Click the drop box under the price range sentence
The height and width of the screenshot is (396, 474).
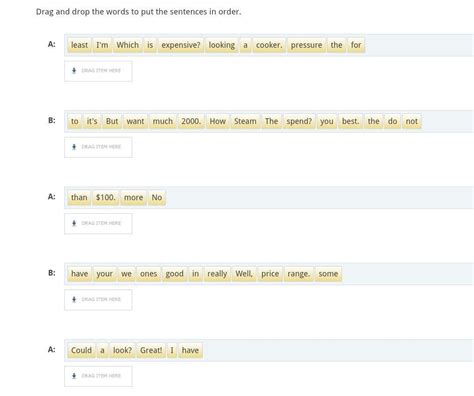coord(98,300)
